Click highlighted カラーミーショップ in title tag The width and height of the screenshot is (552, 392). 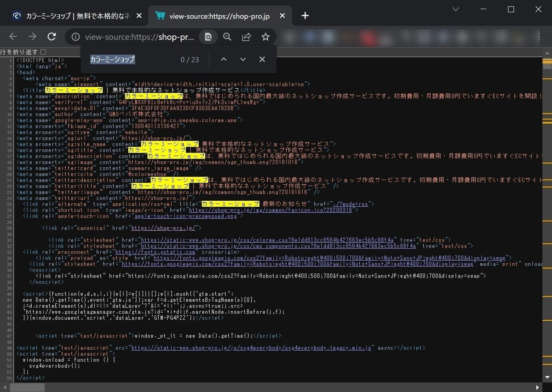[74, 90]
